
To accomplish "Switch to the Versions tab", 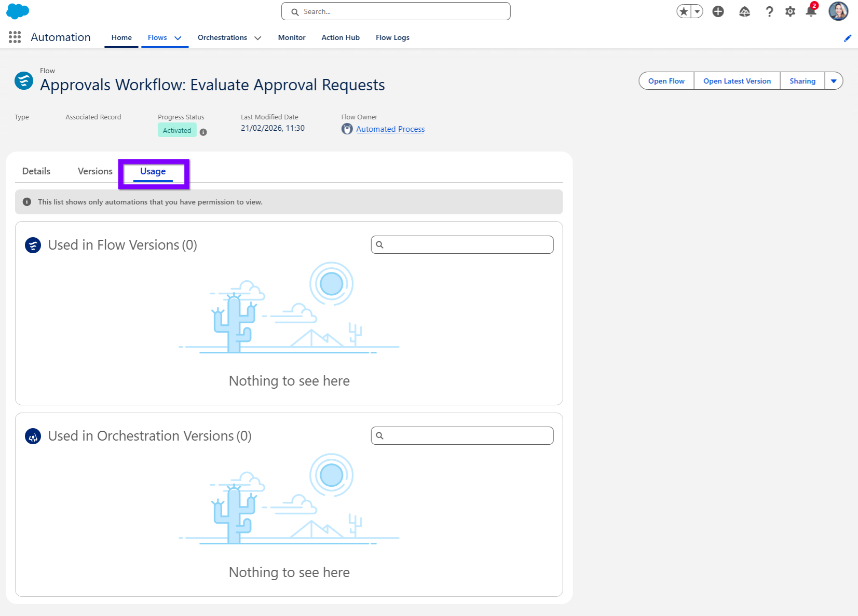I will [x=95, y=171].
